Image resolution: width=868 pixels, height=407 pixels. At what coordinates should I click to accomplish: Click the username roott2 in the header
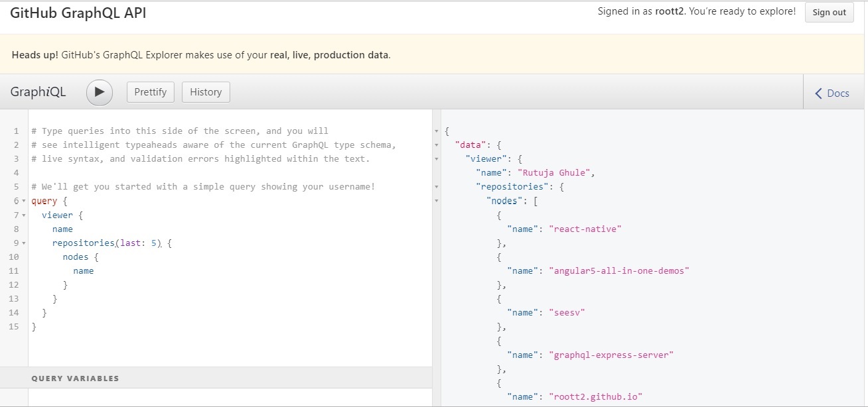point(672,11)
